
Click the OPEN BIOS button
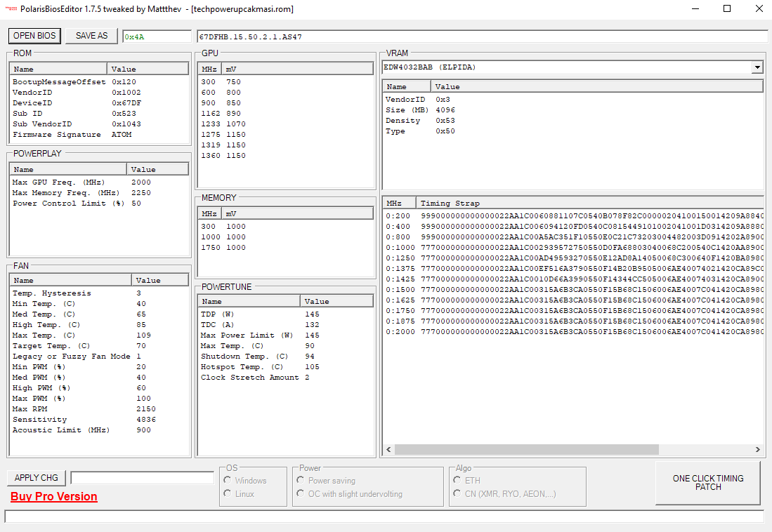coord(34,36)
